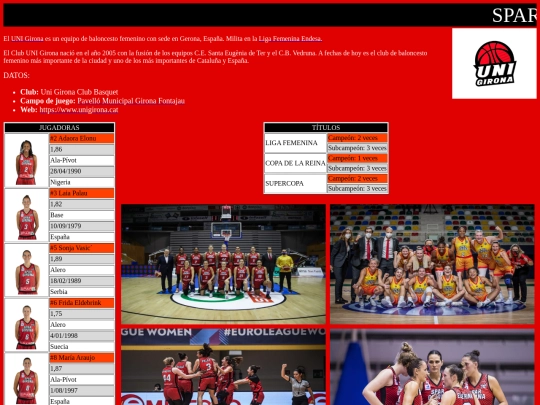Click birthdate '4/01/1998' cell
The image size is (540, 405).
82,336
